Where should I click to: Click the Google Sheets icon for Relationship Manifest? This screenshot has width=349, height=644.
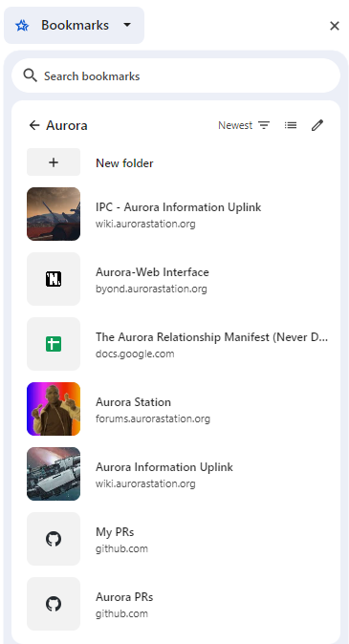click(54, 344)
